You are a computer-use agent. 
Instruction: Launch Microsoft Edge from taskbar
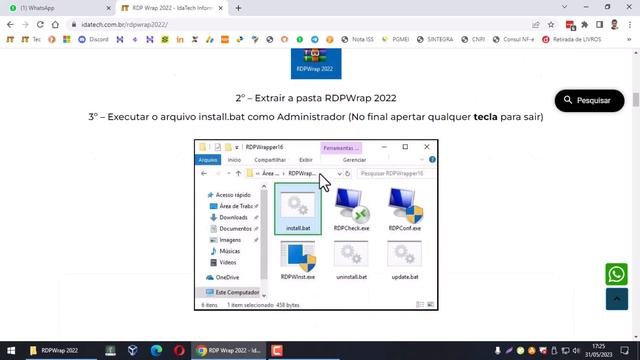point(156,351)
